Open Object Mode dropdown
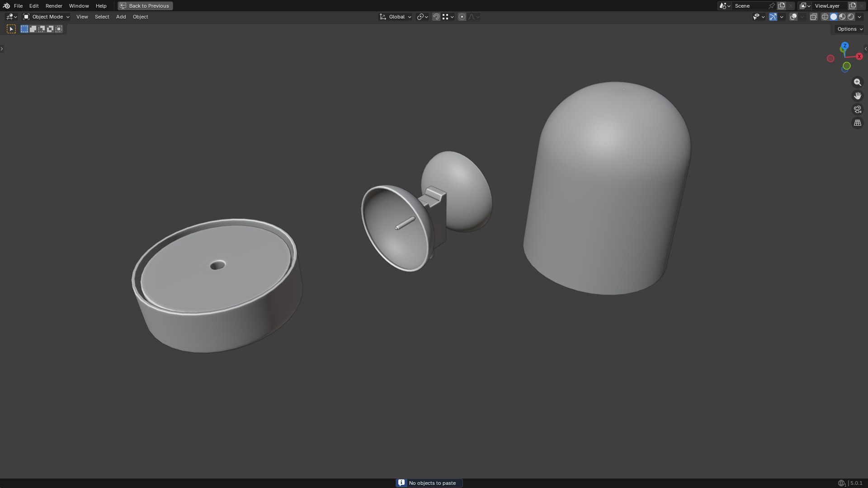868x488 pixels. 46,17
